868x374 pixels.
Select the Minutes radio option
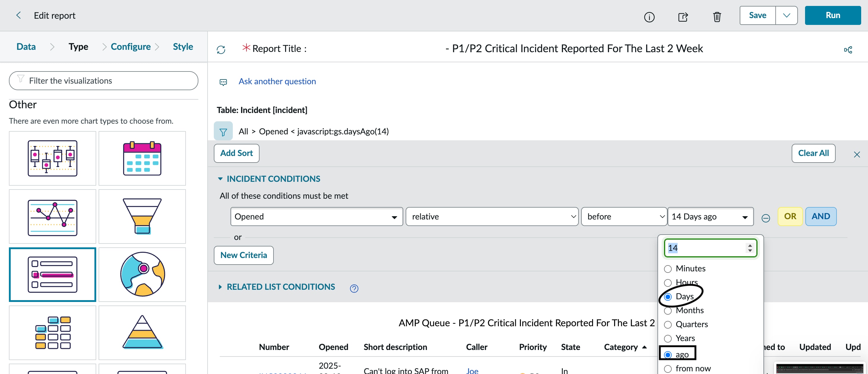(668, 269)
